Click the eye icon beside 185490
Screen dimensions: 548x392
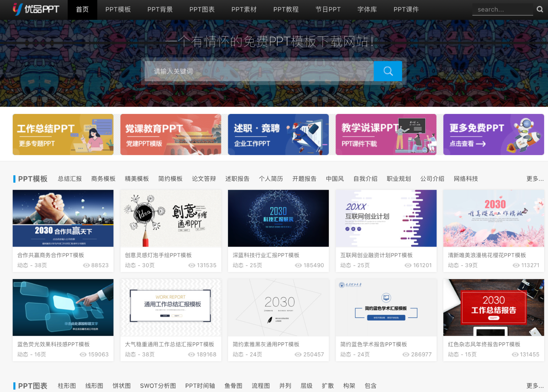pos(298,265)
